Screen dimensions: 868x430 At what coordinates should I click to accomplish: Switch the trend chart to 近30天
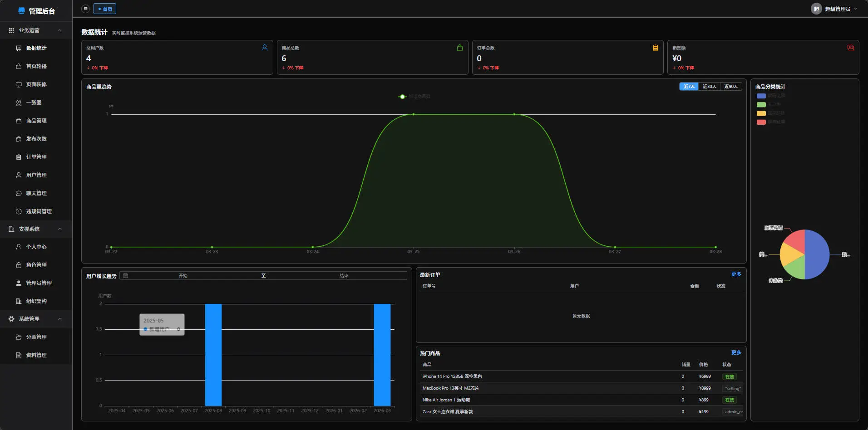(x=709, y=87)
